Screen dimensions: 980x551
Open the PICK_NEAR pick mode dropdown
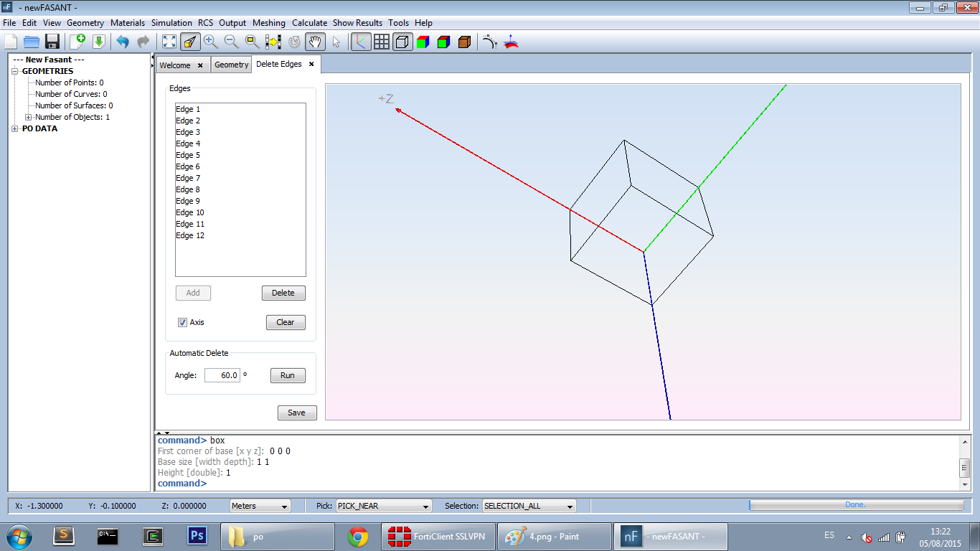click(x=383, y=506)
